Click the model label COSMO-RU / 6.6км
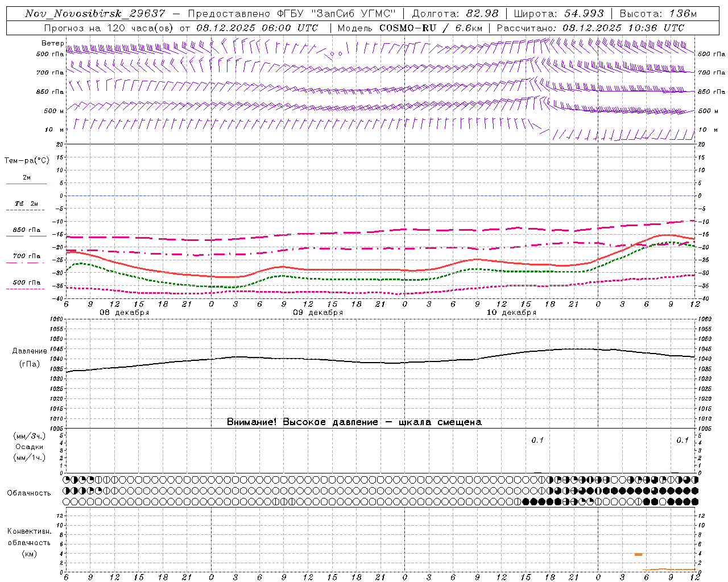This screenshot has width=728, height=582. click(431, 28)
